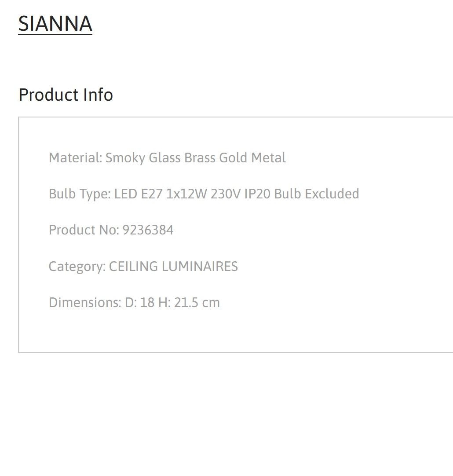Click the CEILING LUMINAIRES category value
The height and width of the screenshot is (476, 453).
[x=173, y=266]
